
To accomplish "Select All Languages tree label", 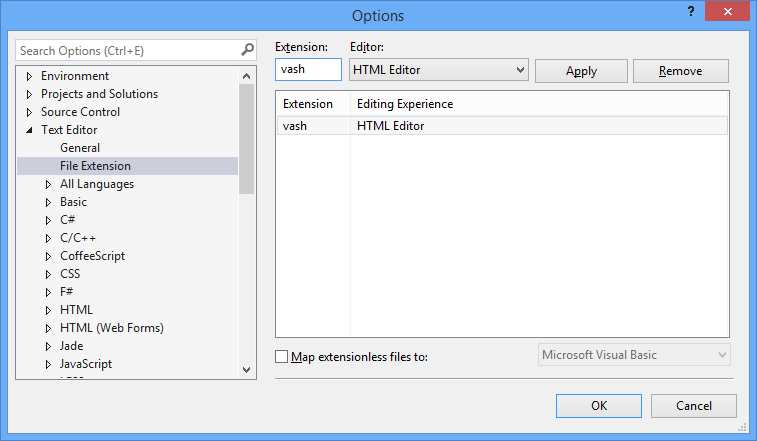I will [97, 184].
